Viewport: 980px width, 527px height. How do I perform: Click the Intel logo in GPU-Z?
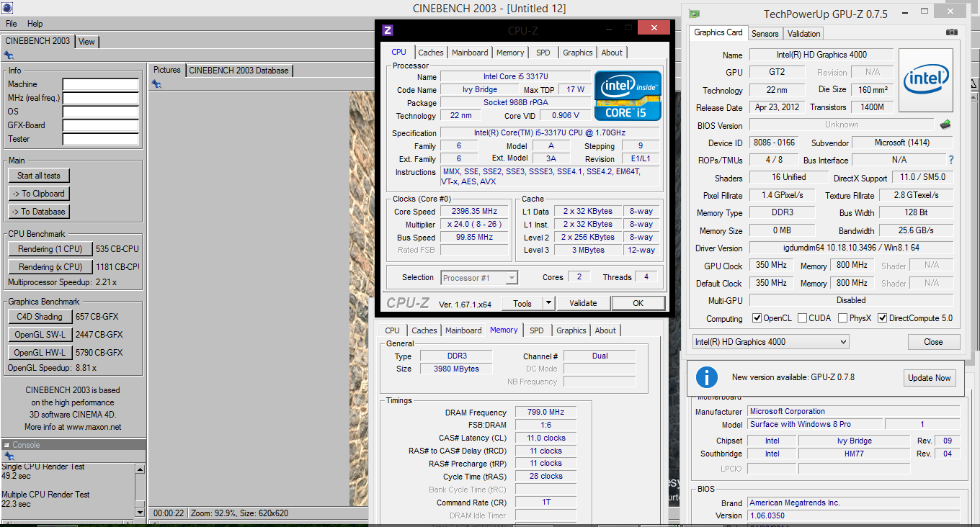tap(925, 79)
